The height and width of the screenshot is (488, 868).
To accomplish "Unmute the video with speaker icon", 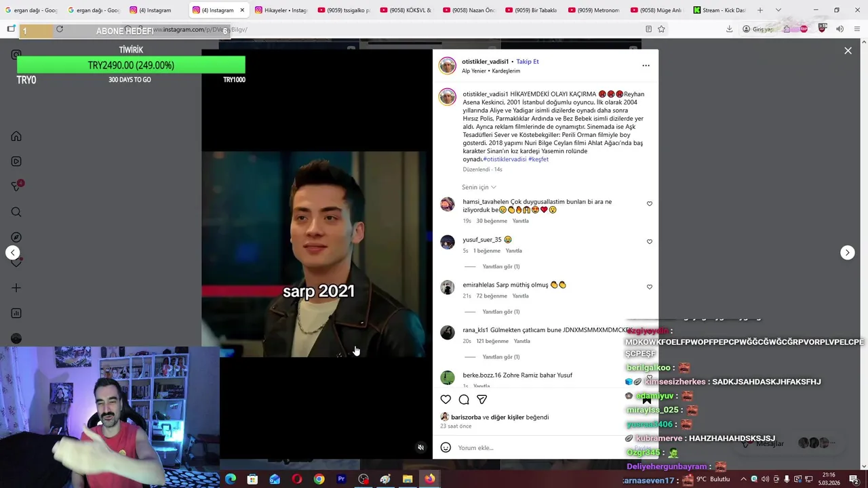I will tap(420, 447).
